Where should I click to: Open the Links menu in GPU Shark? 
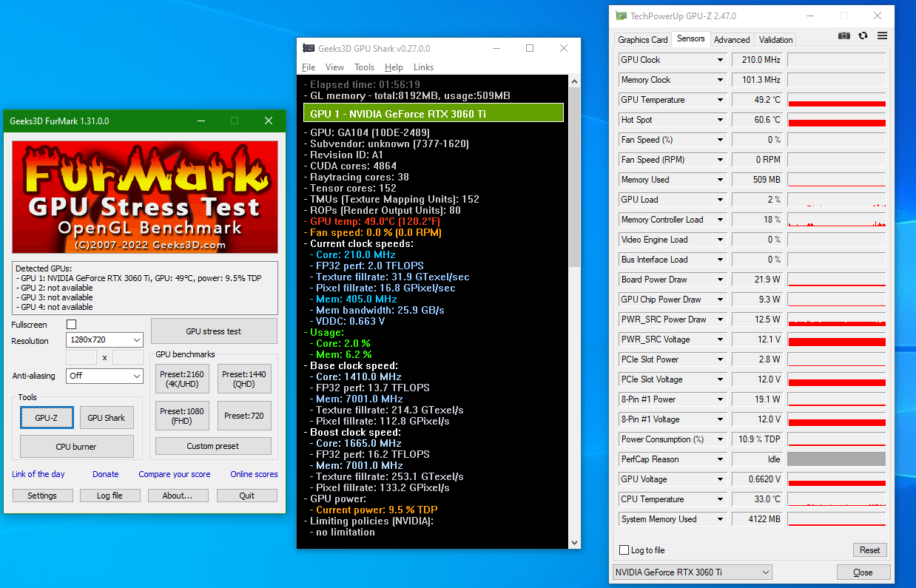coord(423,67)
